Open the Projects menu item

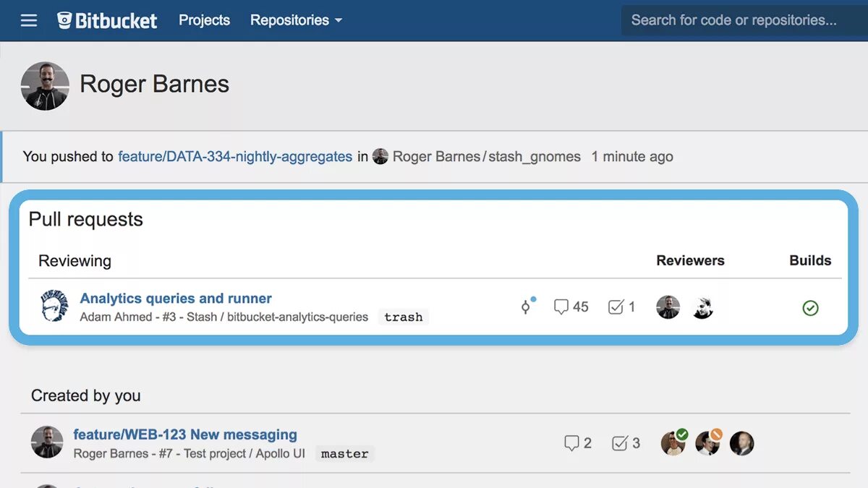(x=204, y=20)
